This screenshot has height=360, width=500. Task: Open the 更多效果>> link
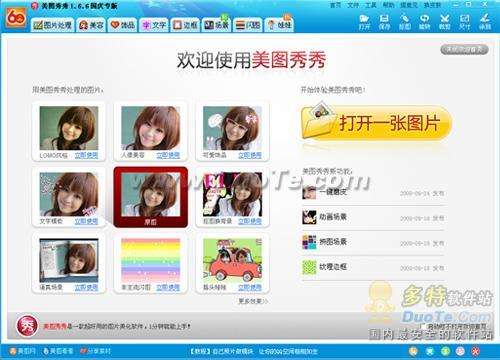click(253, 301)
